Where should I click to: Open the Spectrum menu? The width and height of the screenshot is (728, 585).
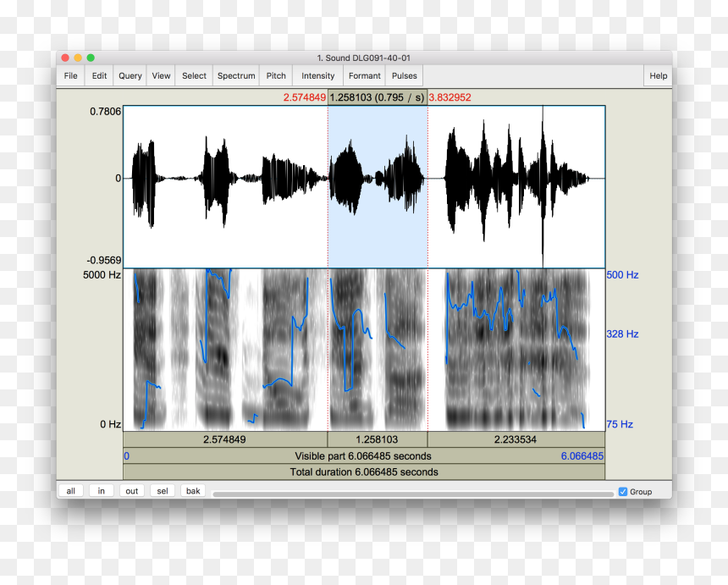point(236,75)
